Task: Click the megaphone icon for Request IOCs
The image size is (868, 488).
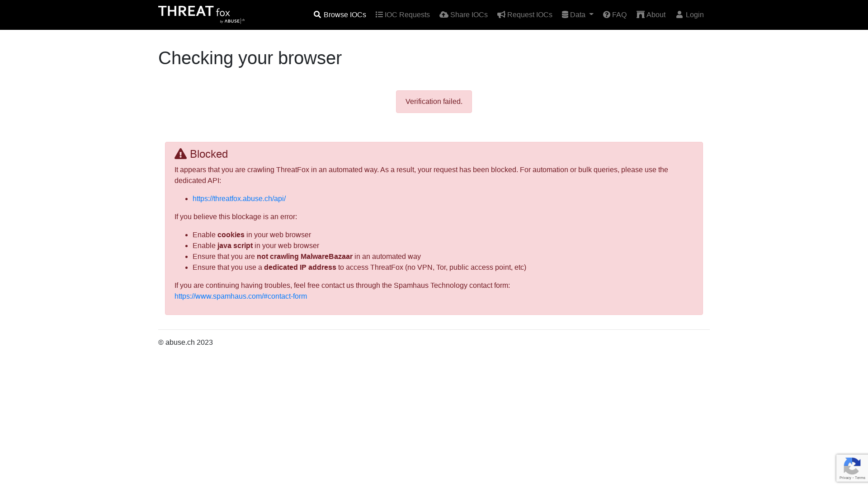Action: coord(501,15)
